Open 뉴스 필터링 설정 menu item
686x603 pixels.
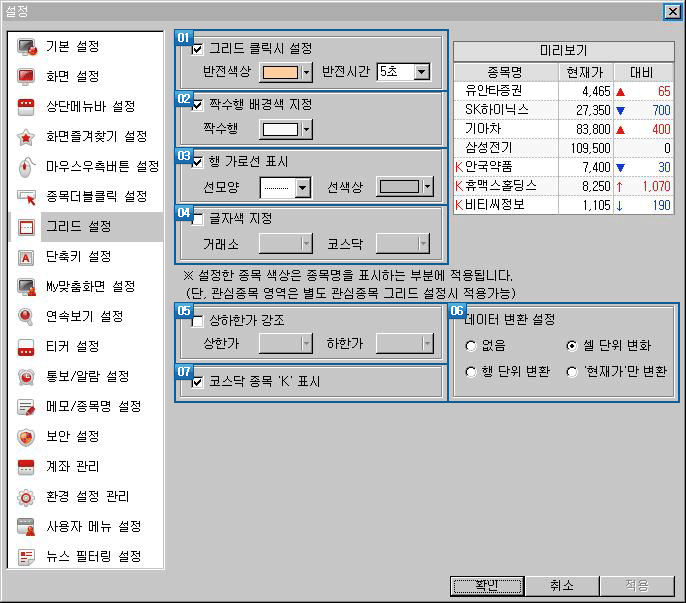(92, 556)
